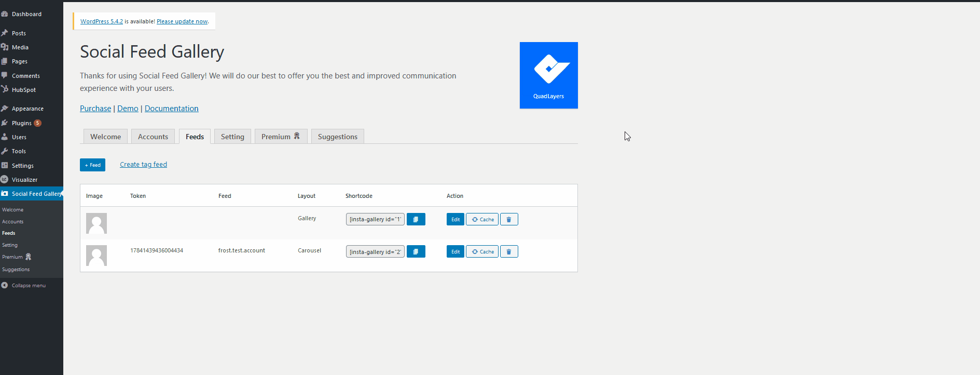Image resolution: width=980 pixels, height=375 pixels.
Task: Click the Token column header
Action: coord(138,196)
